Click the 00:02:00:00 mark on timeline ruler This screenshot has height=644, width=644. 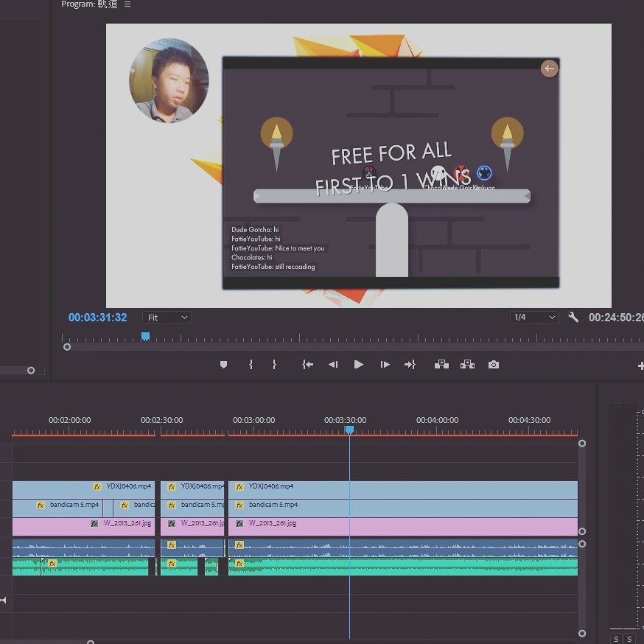[x=69, y=420]
